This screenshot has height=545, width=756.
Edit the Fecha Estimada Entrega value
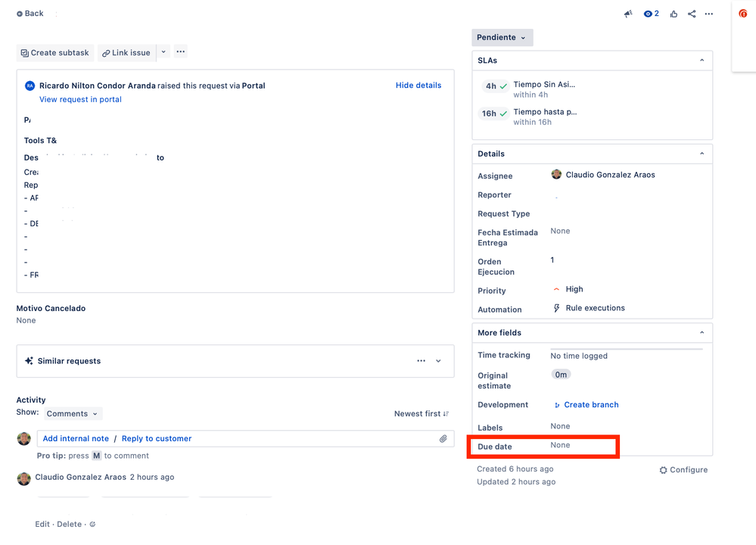click(560, 231)
